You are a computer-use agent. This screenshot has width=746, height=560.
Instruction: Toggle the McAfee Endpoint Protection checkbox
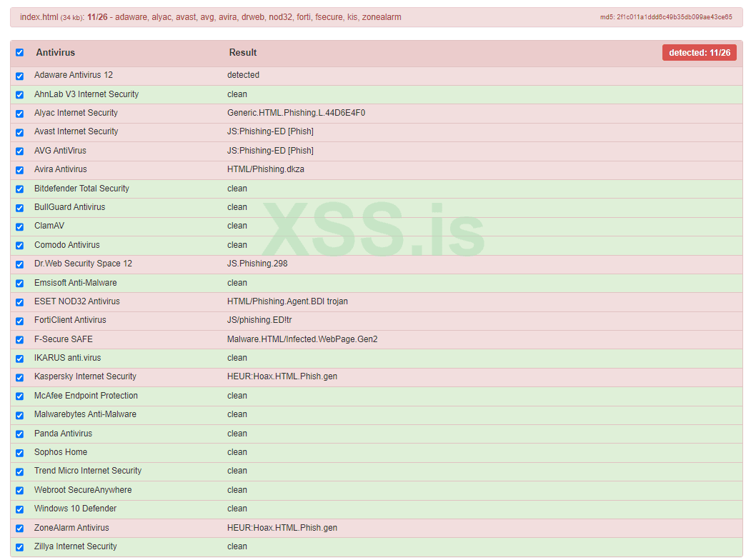(x=19, y=396)
